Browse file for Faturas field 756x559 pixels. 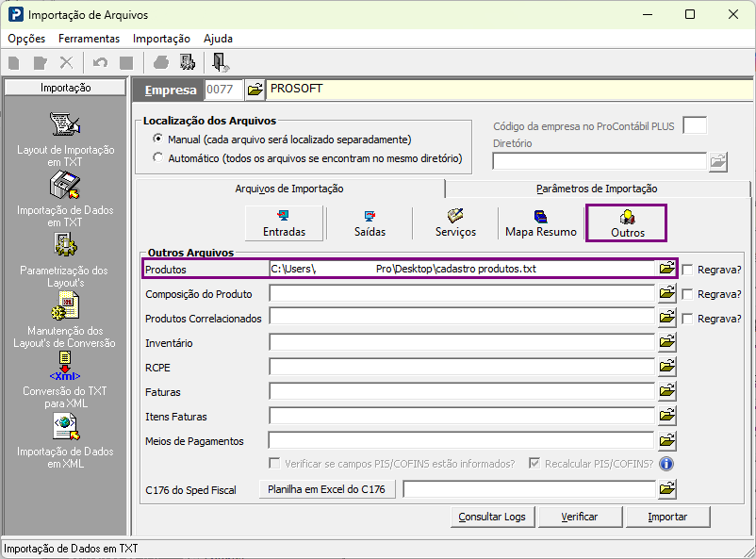pos(667,391)
